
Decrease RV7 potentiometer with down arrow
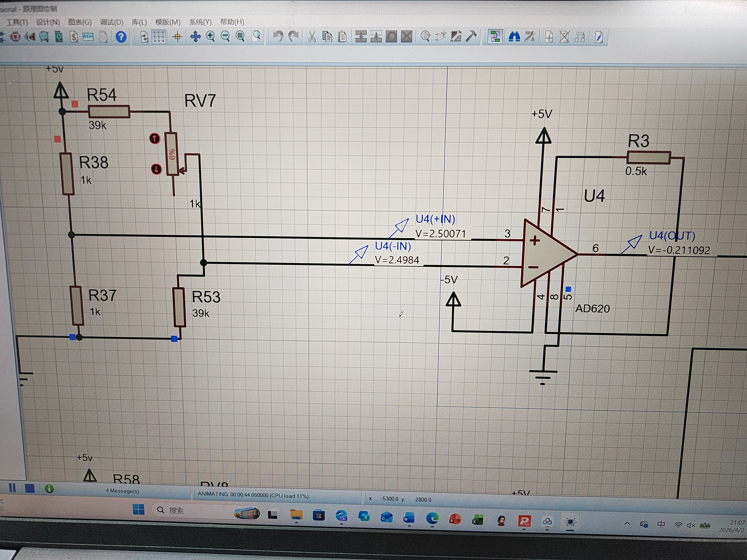[156, 169]
